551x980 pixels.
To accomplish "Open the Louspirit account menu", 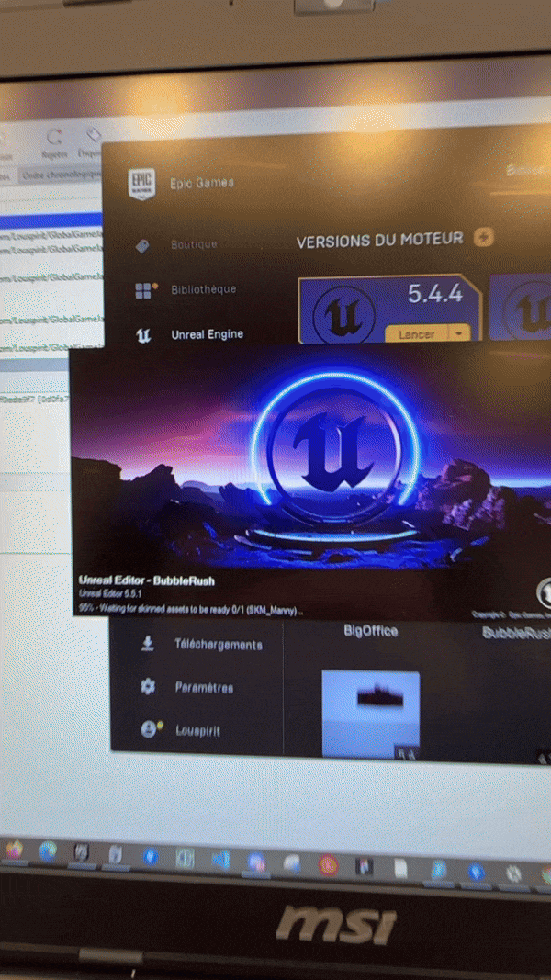I will pyautogui.click(x=197, y=730).
